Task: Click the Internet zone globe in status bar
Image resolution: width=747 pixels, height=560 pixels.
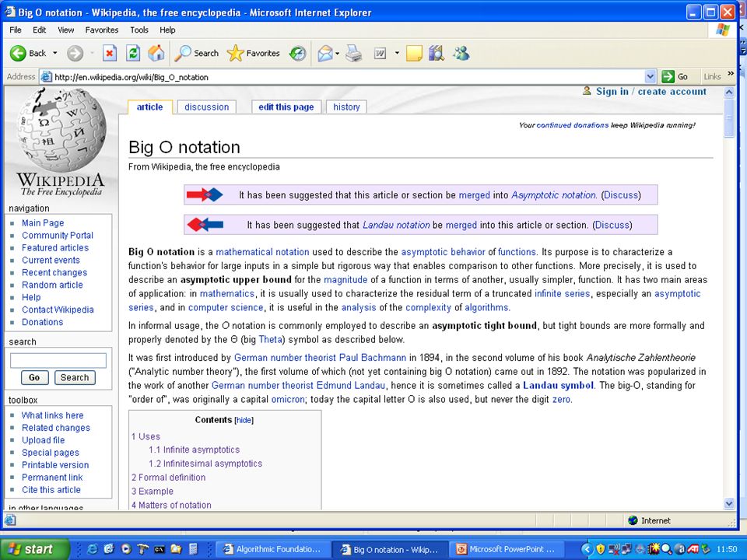Action: [x=633, y=520]
